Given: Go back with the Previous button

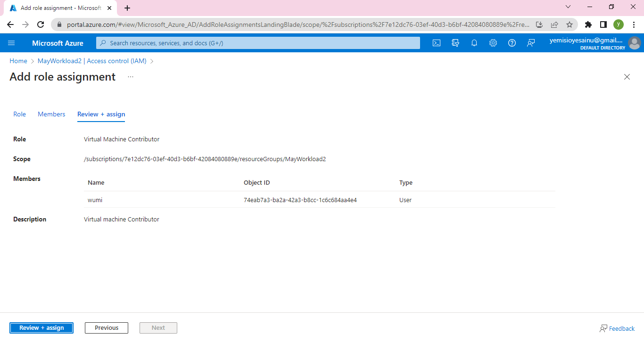Looking at the screenshot, I should (x=107, y=328).
